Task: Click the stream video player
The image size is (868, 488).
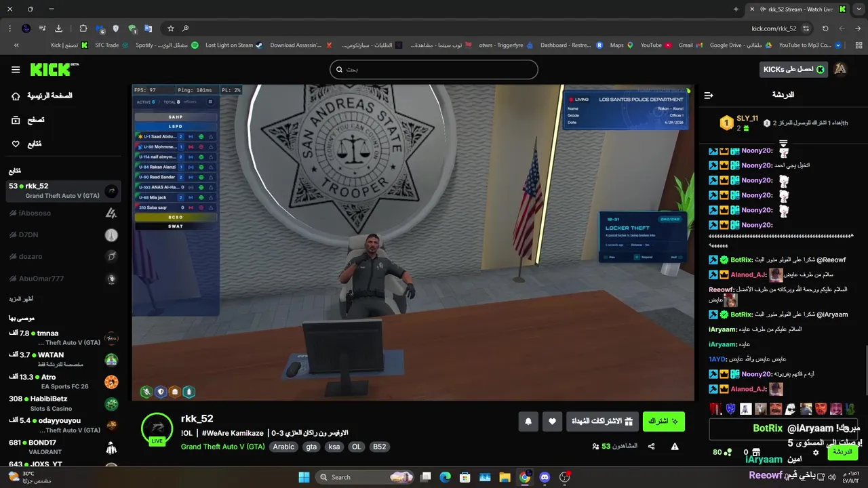Action: [413, 243]
